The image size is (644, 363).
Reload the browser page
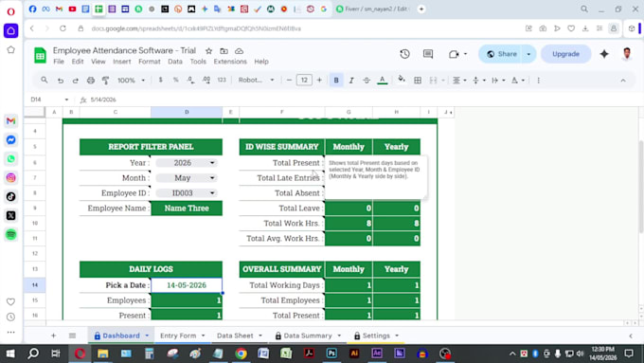point(63,28)
